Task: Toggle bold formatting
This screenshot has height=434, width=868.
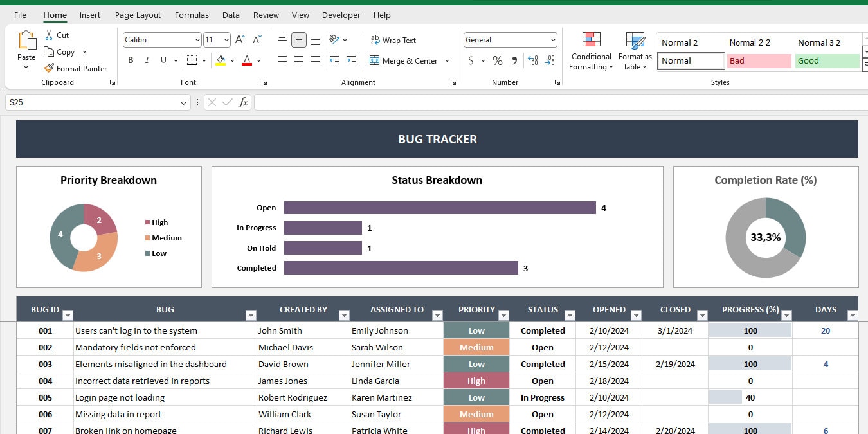Action: 131,60
